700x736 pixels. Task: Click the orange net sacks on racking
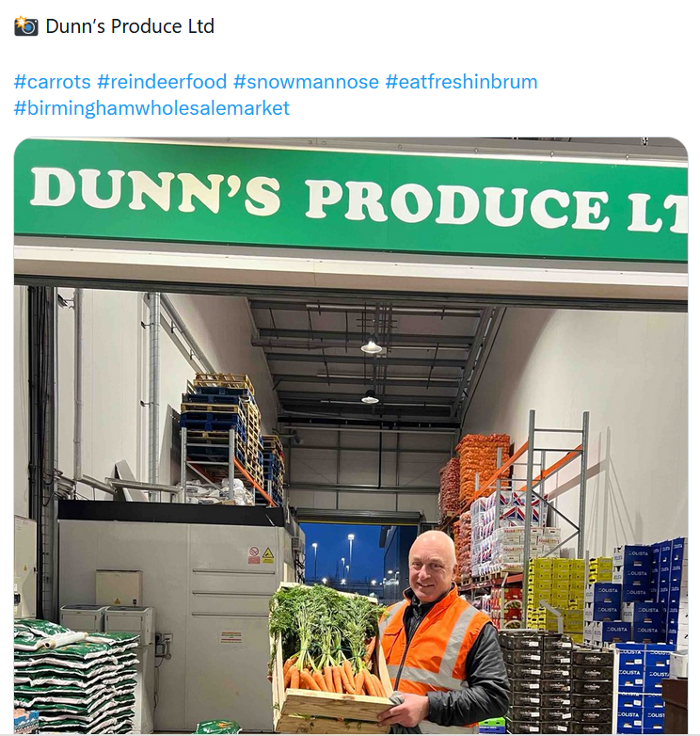click(474, 470)
